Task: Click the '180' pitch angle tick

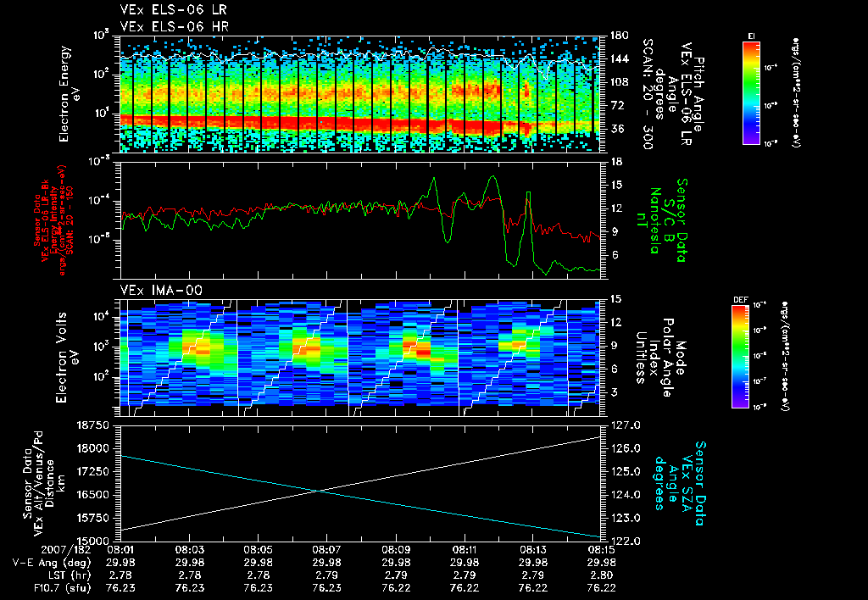Action: (x=619, y=36)
